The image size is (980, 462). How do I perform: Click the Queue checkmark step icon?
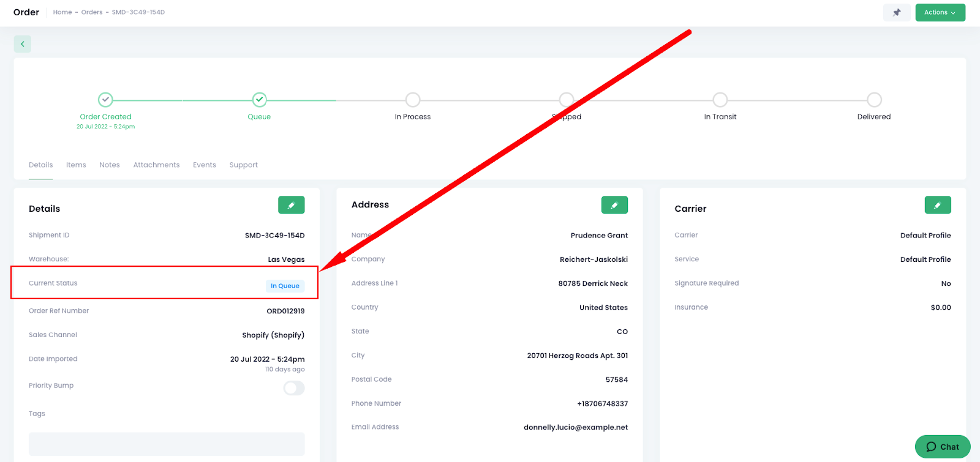(259, 99)
